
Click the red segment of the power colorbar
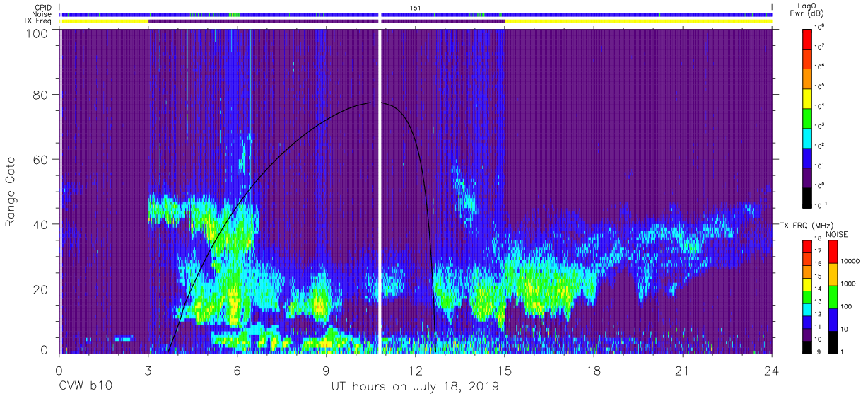(808, 38)
